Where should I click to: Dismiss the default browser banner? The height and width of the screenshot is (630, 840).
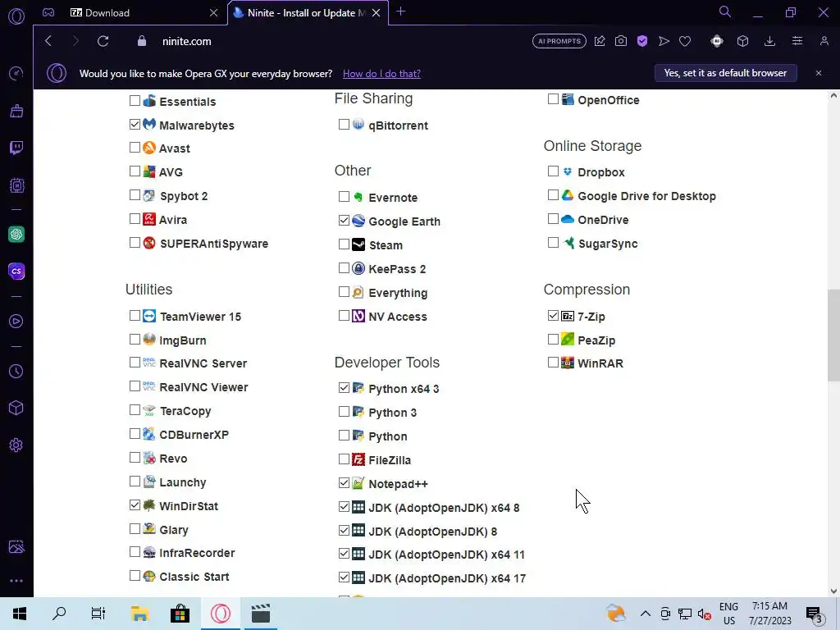coord(818,73)
